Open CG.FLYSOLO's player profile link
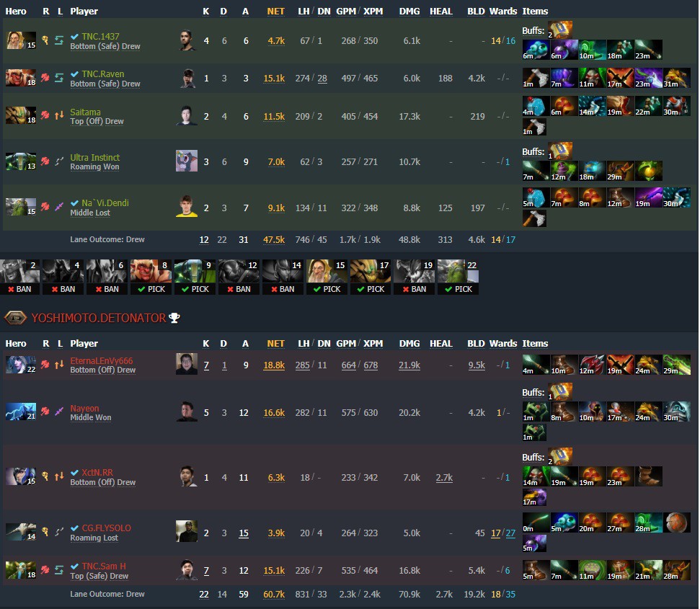This screenshot has height=609, width=700. pyautogui.click(x=106, y=528)
